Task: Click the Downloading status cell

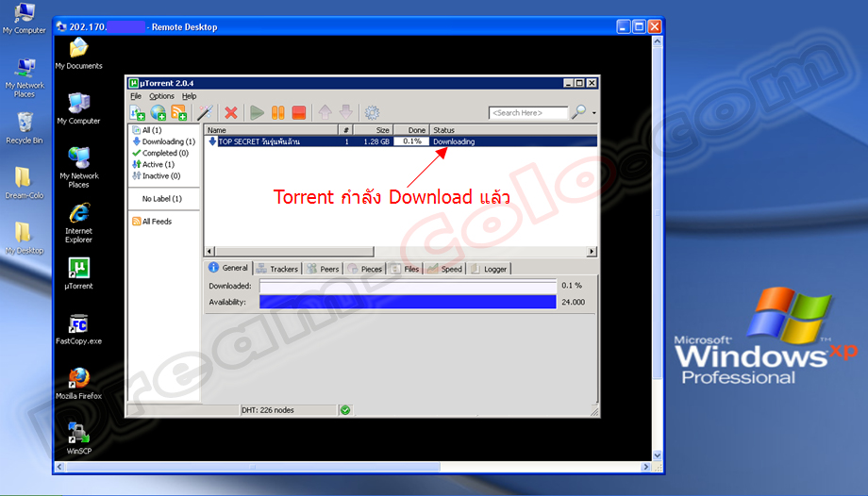Action: click(454, 141)
